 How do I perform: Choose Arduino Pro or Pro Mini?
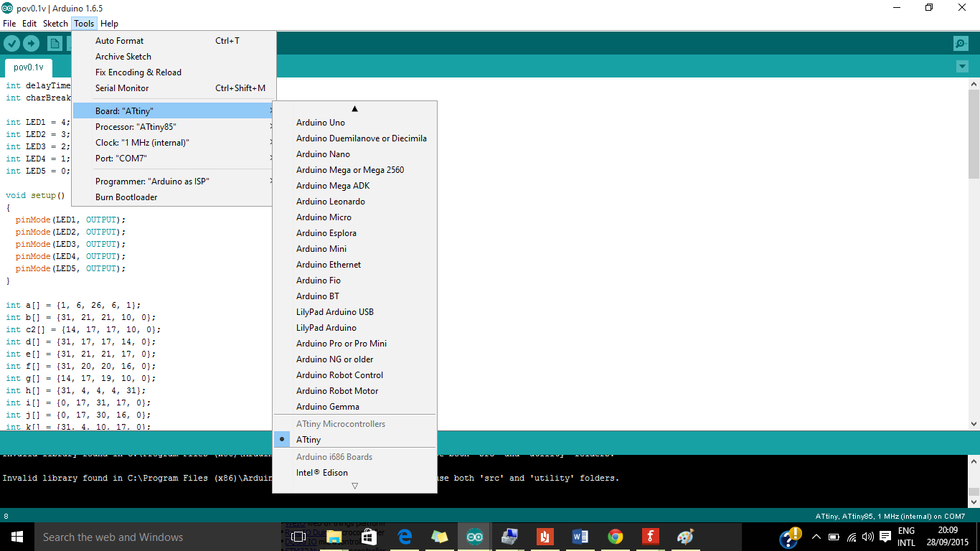pos(354,344)
